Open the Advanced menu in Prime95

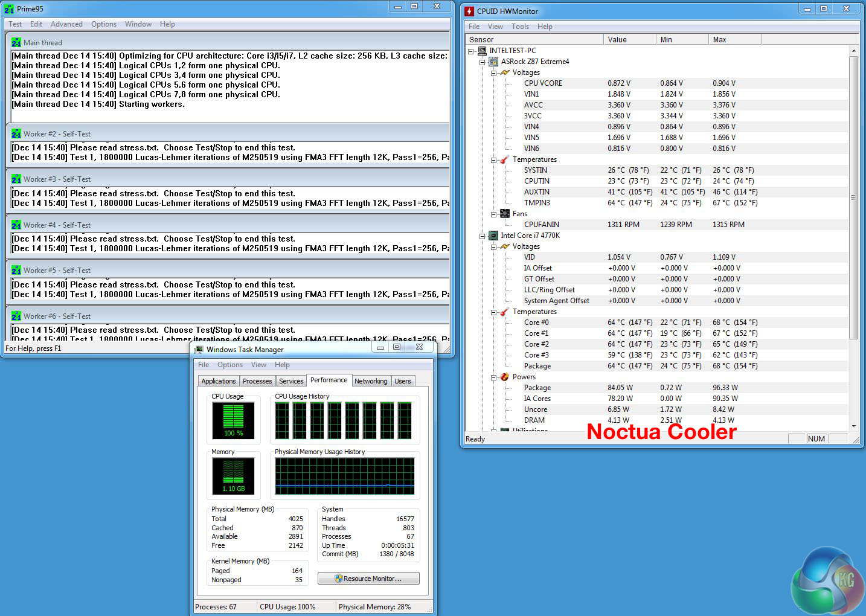pyautogui.click(x=66, y=24)
